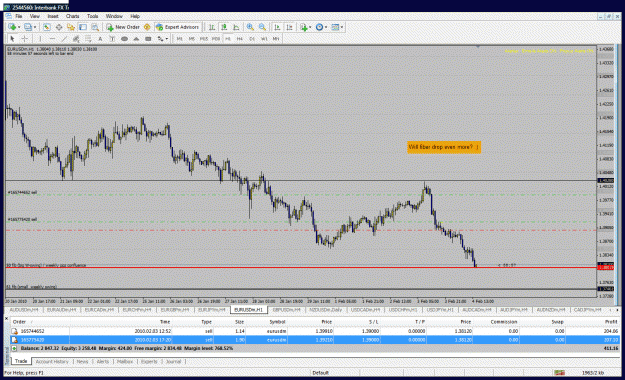Toggle Chart Shift
625x380 pixels.
(x=289, y=27)
